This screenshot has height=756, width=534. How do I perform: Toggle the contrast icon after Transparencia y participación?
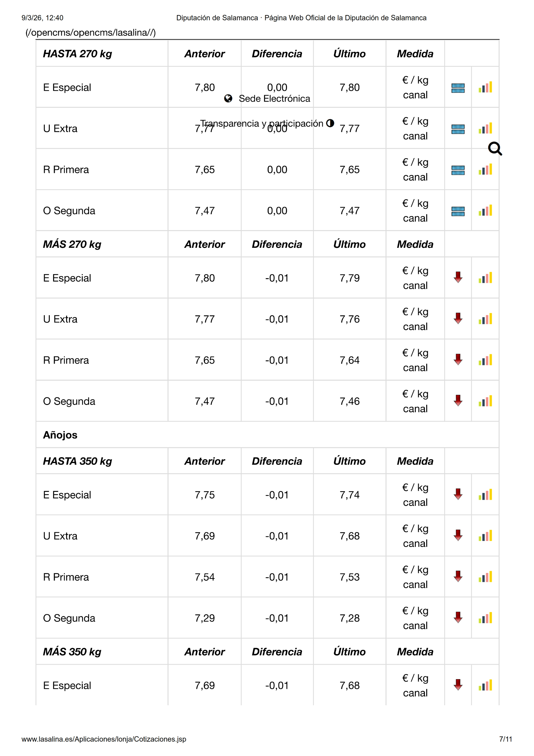330,123
